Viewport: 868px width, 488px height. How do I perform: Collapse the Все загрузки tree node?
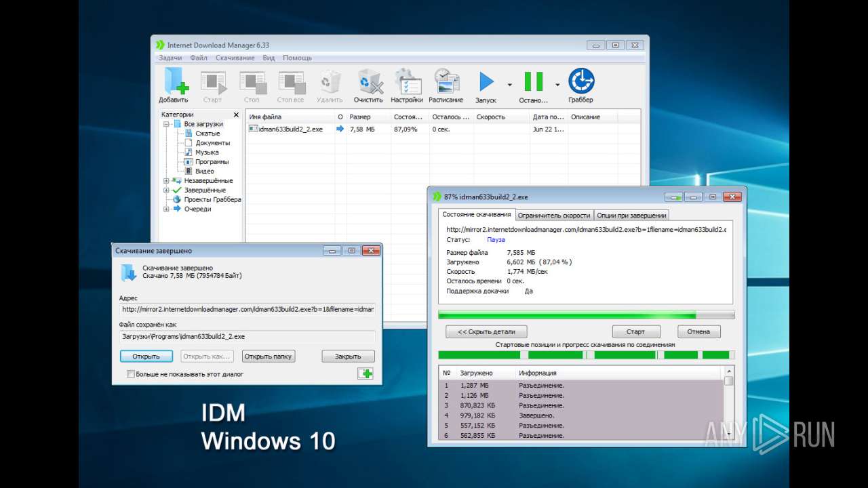(166, 124)
